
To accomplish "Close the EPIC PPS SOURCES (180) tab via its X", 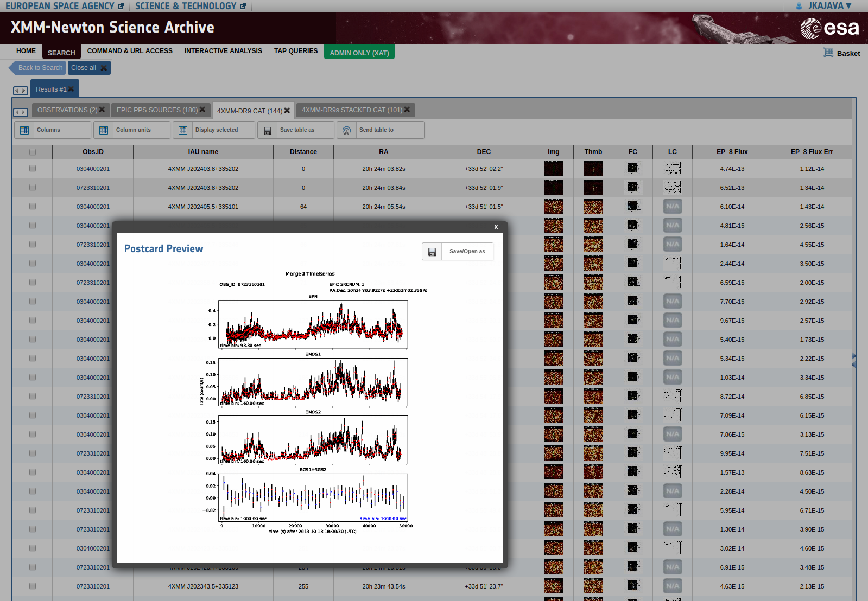I will click(202, 110).
